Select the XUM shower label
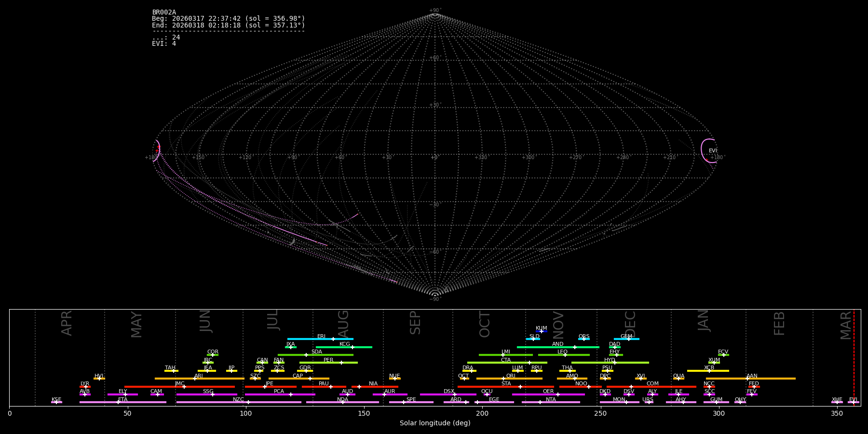 tap(714, 360)
